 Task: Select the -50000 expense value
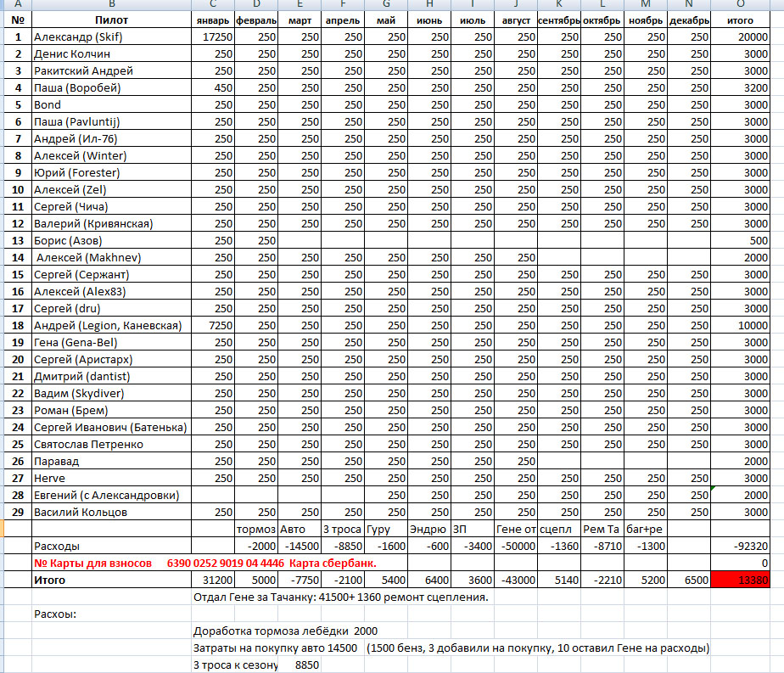[x=516, y=547]
